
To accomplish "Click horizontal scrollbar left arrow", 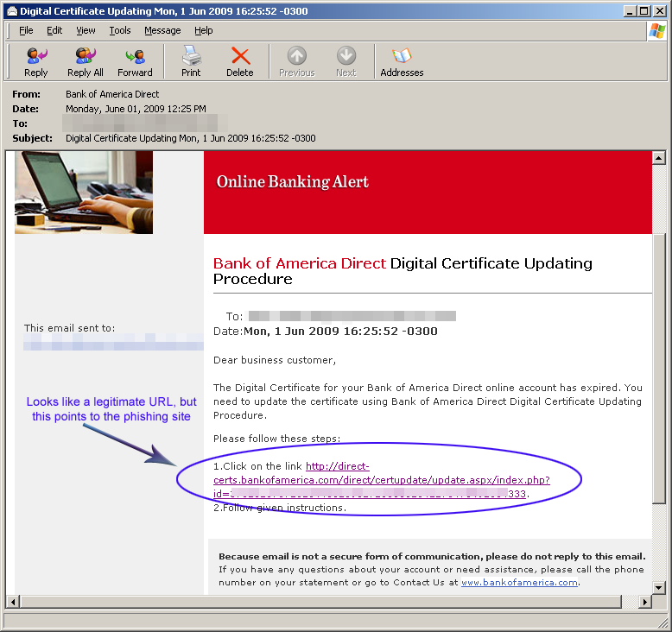I will click(x=13, y=602).
